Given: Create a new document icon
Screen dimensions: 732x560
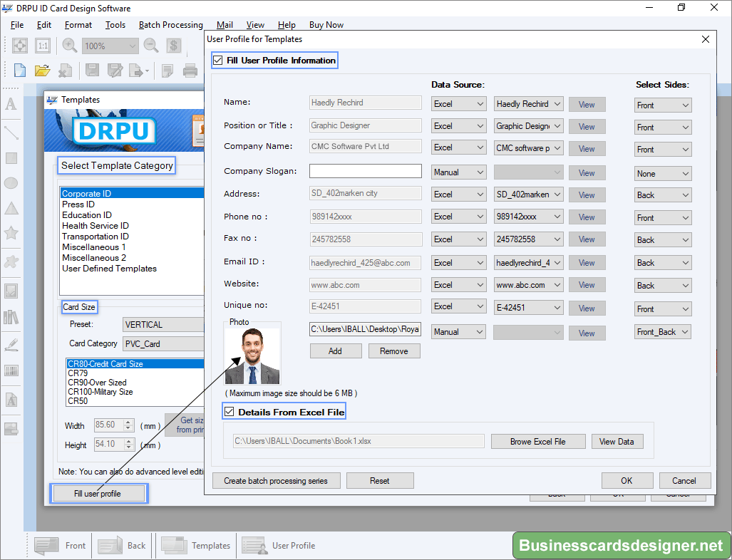Looking at the screenshot, I should (x=20, y=71).
